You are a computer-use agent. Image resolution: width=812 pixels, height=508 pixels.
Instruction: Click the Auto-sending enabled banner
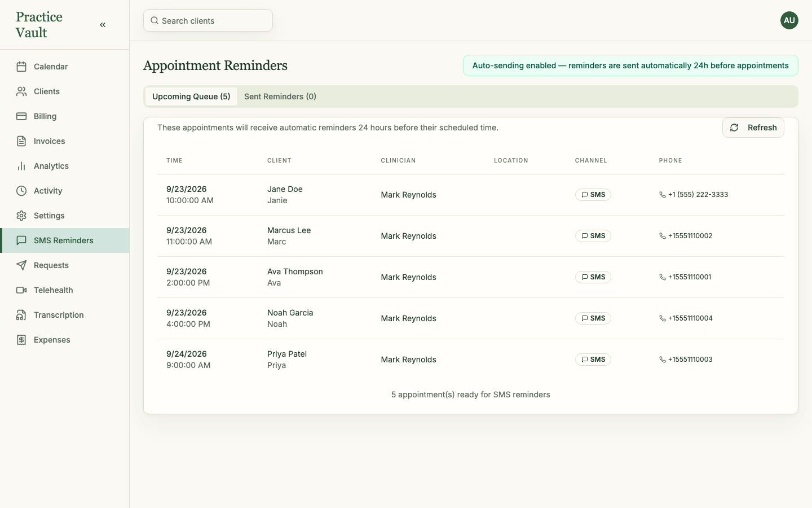click(630, 65)
